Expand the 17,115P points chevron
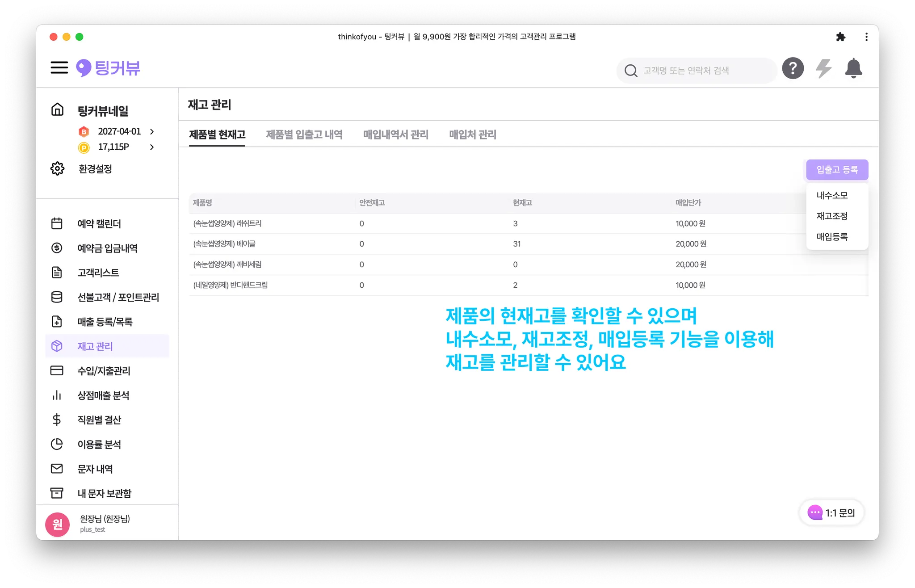This screenshot has height=588, width=915. coord(152,147)
